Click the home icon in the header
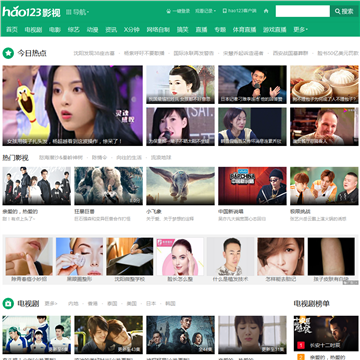Viewport: 360px width, 360px height. (266, 11)
